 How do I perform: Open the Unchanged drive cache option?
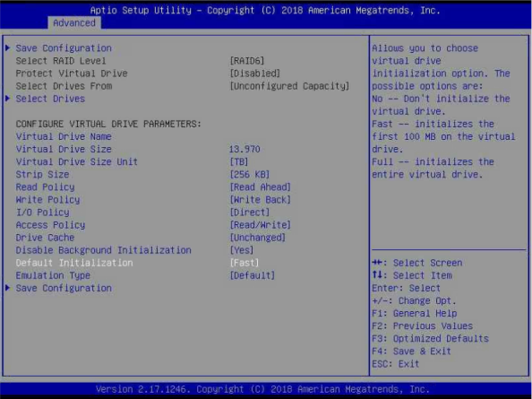(258, 238)
